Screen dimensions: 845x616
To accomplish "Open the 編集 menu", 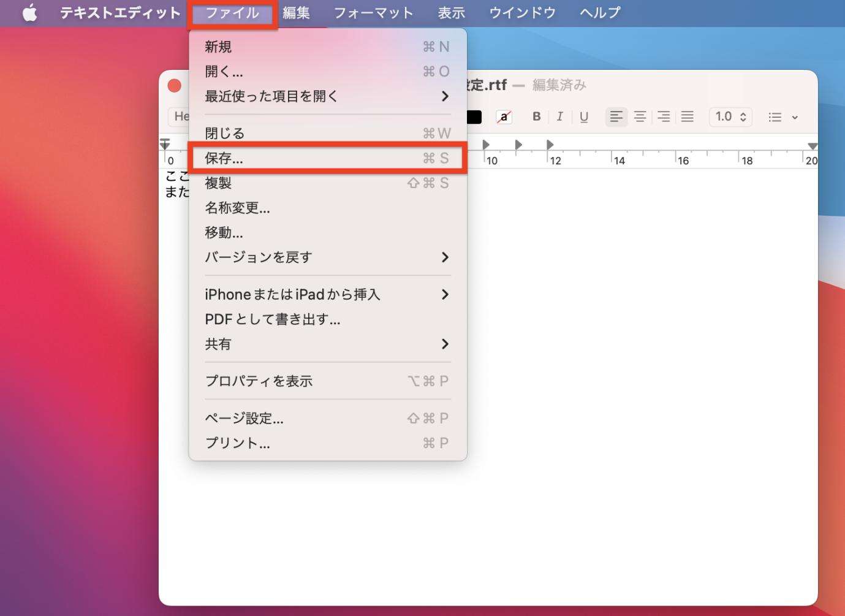I will 297,13.
